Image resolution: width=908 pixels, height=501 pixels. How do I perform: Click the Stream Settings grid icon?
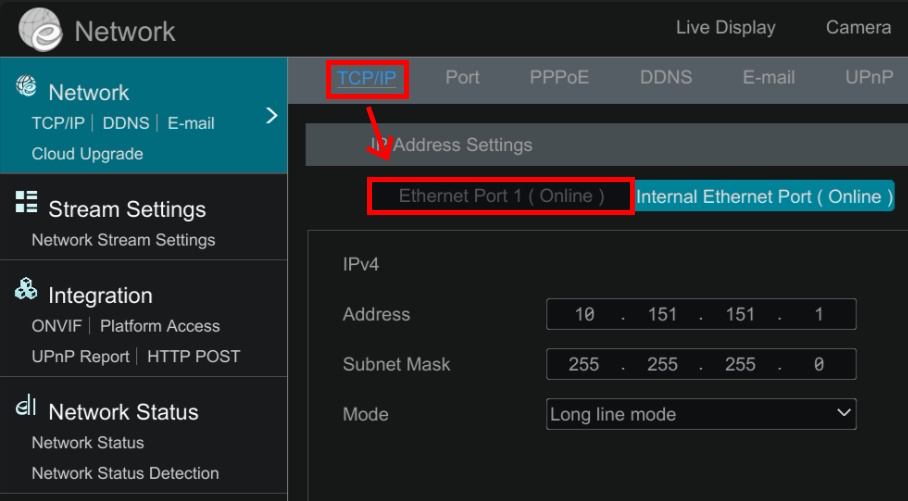(27, 202)
